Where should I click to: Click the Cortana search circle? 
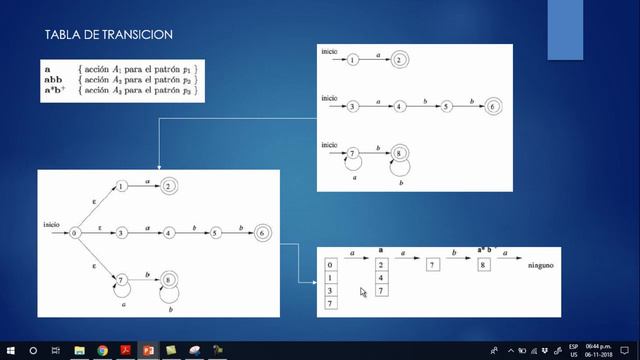[33, 350]
